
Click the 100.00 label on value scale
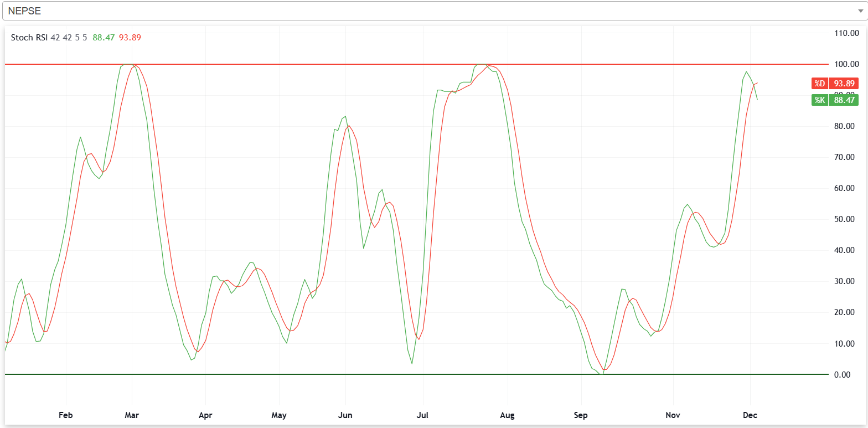(x=846, y=64)
